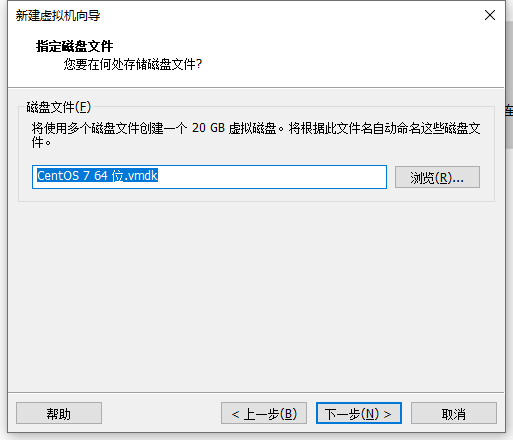Cancel the wizard with 取消 button
Screen dimensions: 513x440
[454, 413]
